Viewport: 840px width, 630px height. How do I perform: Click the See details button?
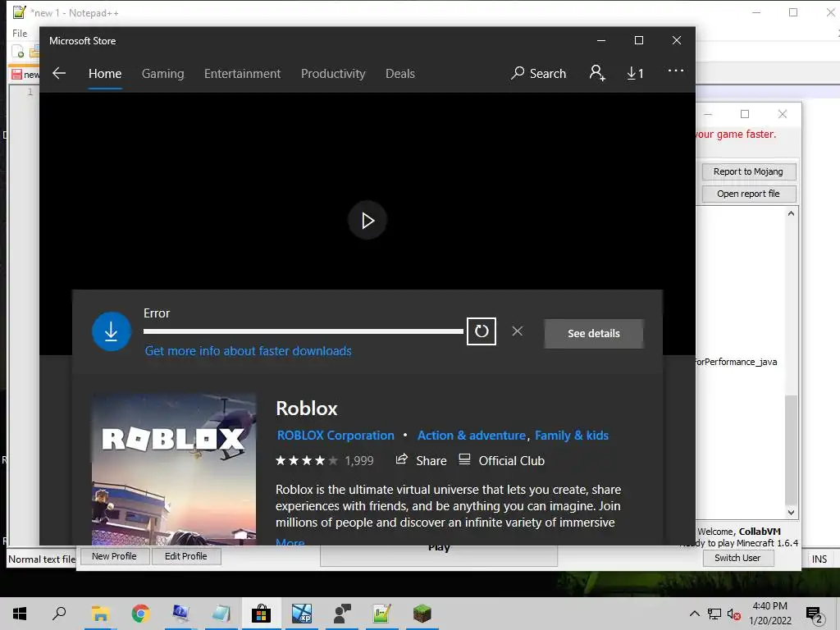click(594, 333)
